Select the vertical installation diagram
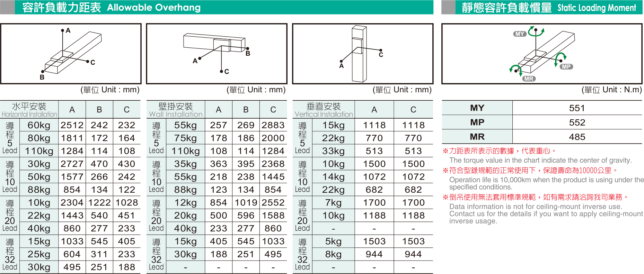Viewport: 644px width, 274px height. 363,54
